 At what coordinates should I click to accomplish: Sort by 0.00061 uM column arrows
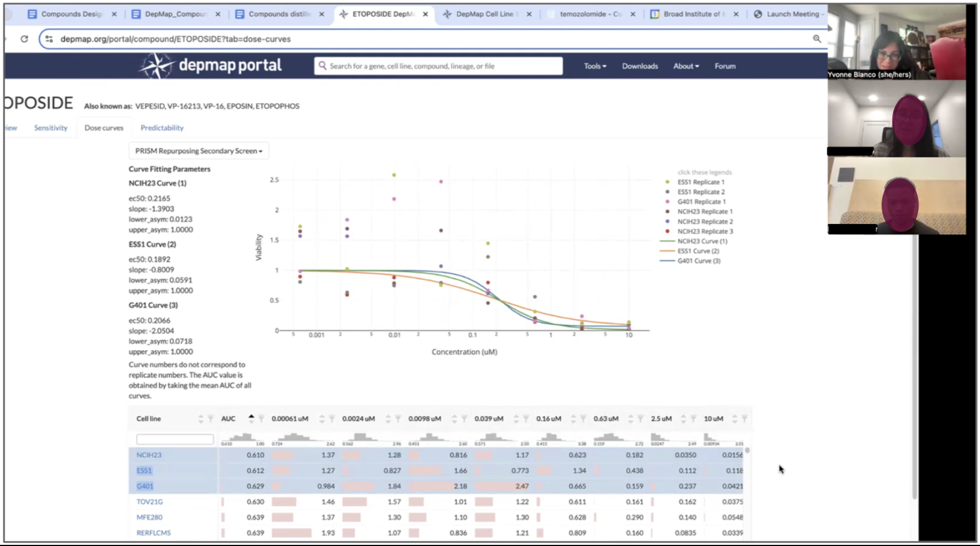pos(322,419)
